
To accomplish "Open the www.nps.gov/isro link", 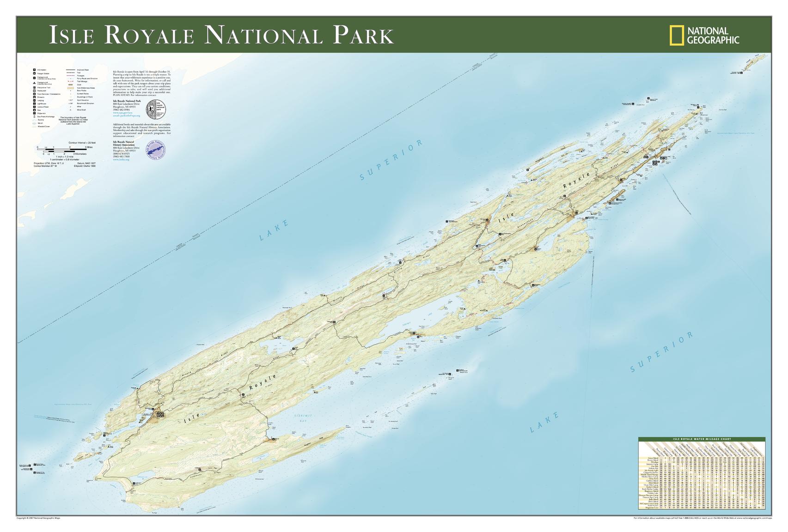I will click(x=122, y=113).
